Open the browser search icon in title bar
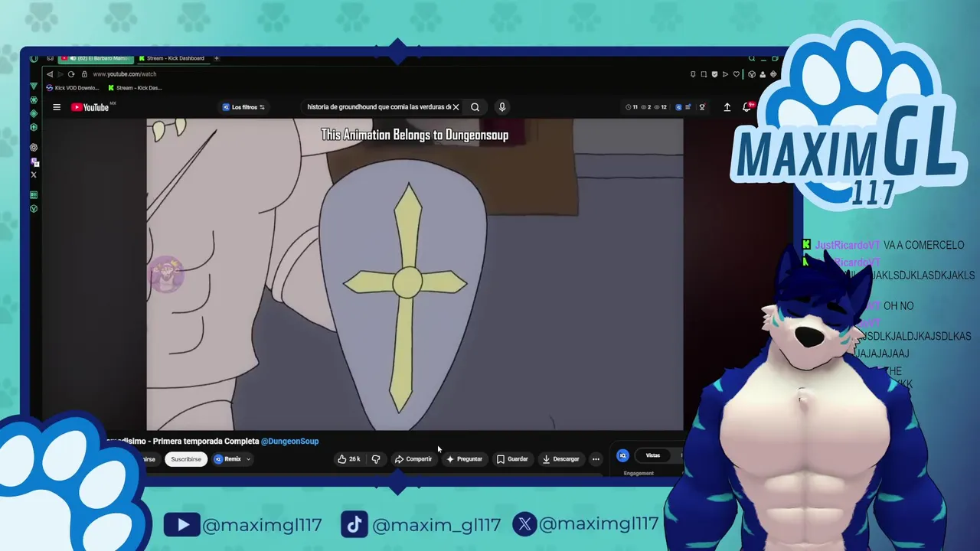The width and height of the screenshot is (980, 551). pyautogui.click(x=752, y=58)
